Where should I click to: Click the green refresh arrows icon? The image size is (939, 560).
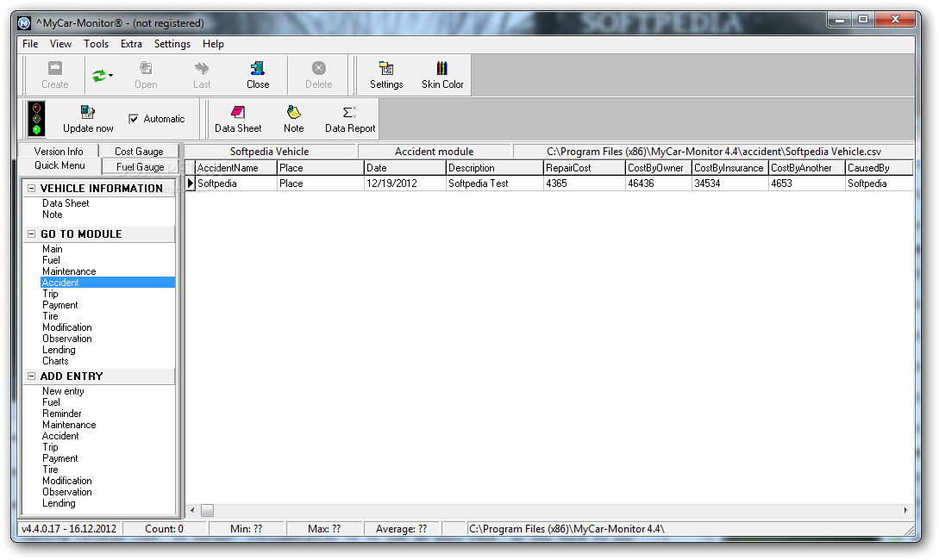99,76
